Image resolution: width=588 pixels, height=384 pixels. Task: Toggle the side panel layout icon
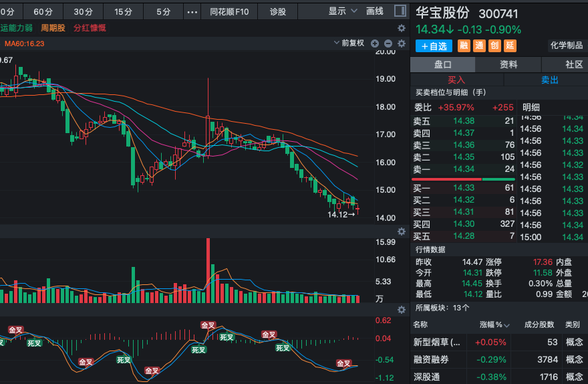[400, 11]
